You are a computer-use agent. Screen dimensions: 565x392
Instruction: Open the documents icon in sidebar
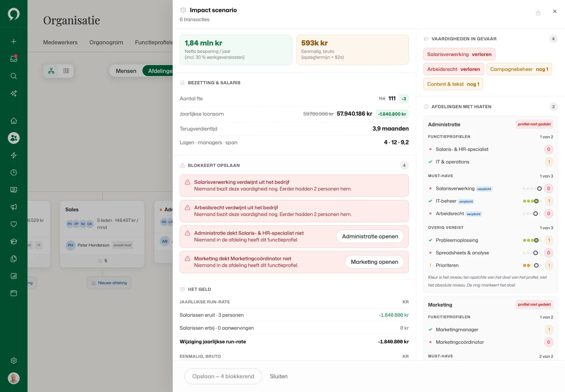tap(14, 259)
